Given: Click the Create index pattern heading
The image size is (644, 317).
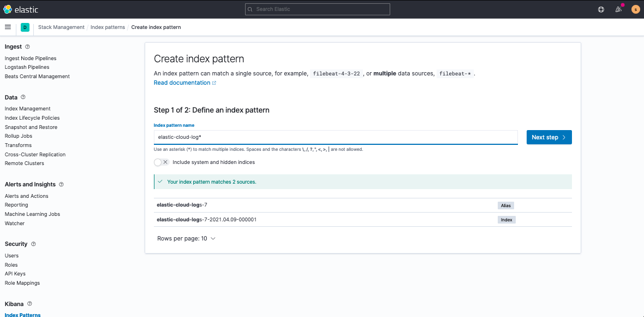Looking at the screenshot, I should pos(199,59).
